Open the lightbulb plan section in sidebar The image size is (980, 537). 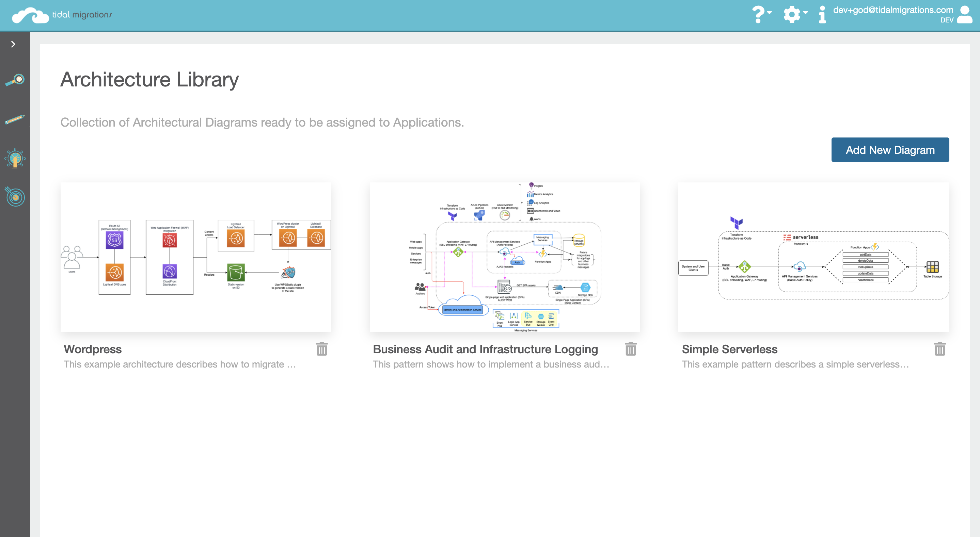click(15, 158)
